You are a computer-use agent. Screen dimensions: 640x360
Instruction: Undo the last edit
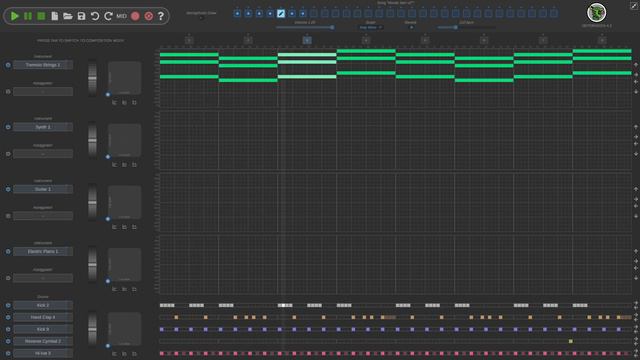pos(95,16)
